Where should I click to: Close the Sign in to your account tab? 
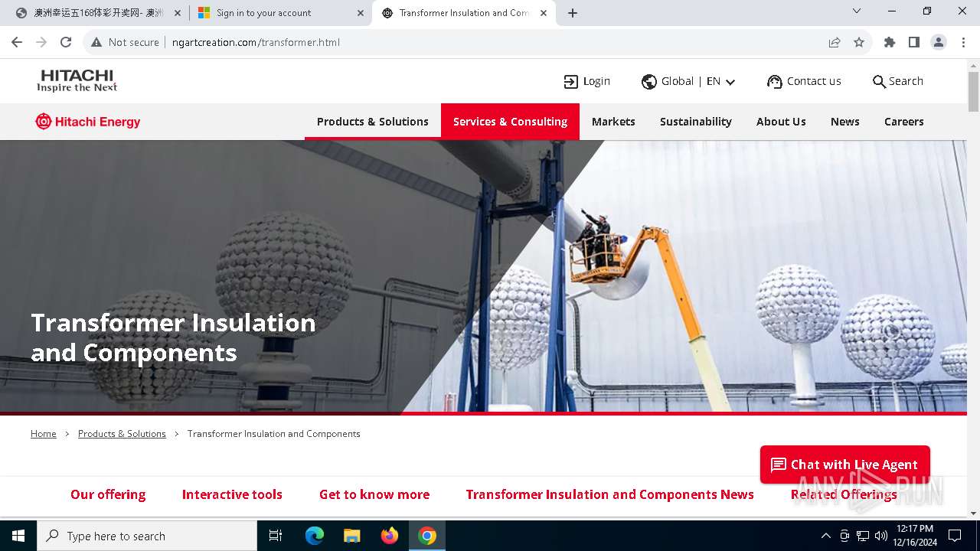[x=361, y=13]
